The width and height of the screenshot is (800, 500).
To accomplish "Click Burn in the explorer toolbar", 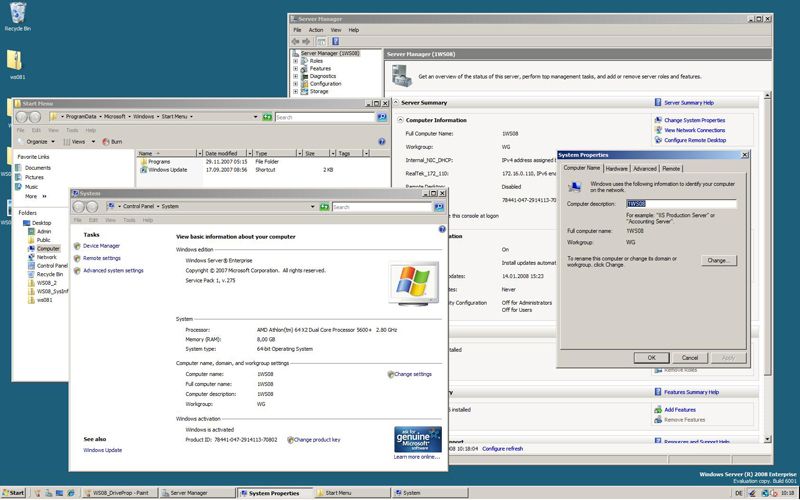I will tap(112, 142).
